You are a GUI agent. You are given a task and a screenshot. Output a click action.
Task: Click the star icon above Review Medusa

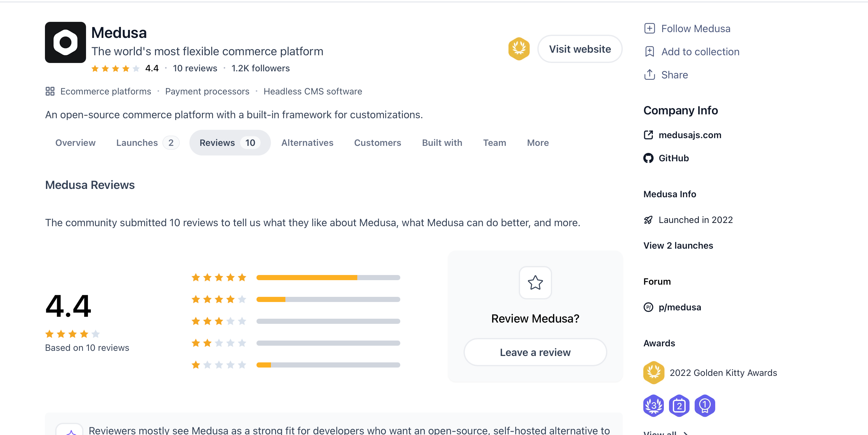pos(535,283)
